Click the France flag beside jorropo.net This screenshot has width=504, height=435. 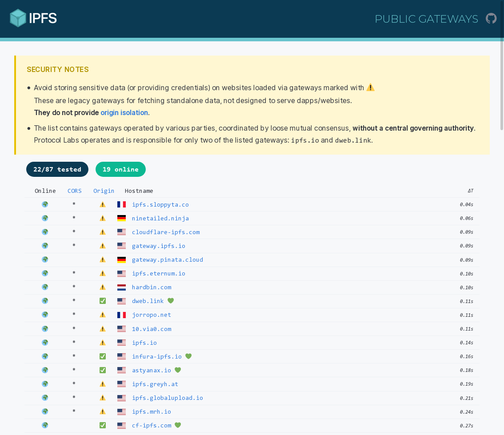tap(121, 315)
